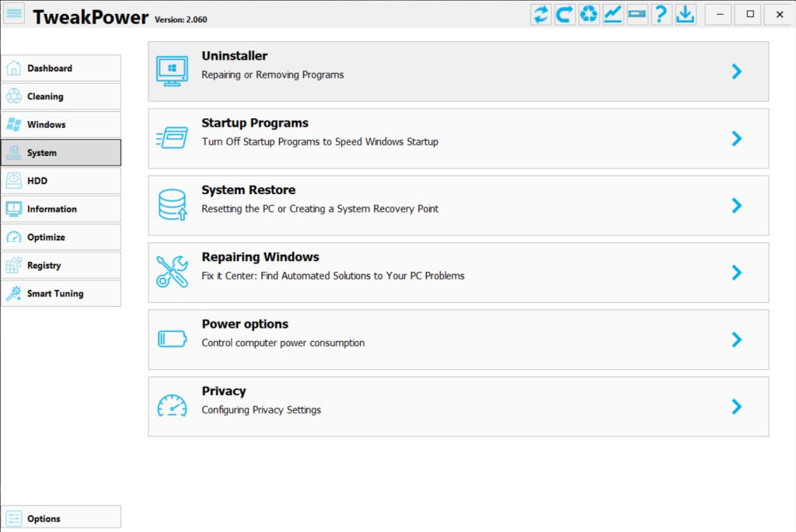
Task: Click the "Startup Programs" heading
Action: [x=255, y=123]
